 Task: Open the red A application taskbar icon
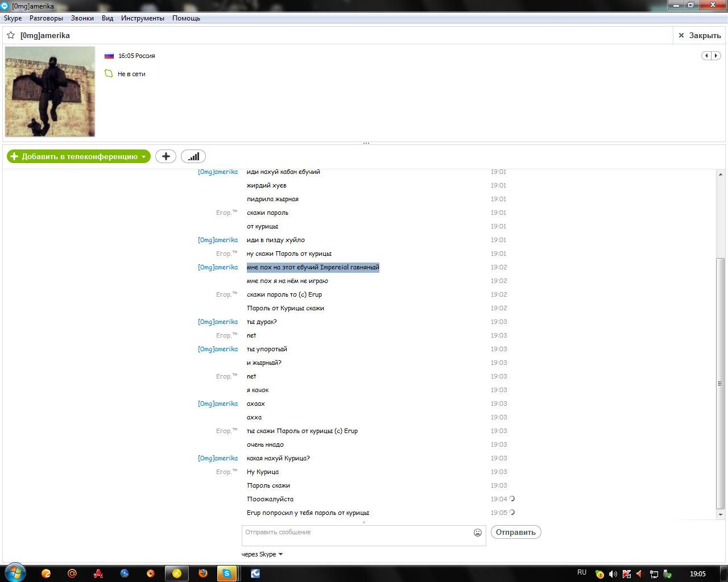click(98, 573)
